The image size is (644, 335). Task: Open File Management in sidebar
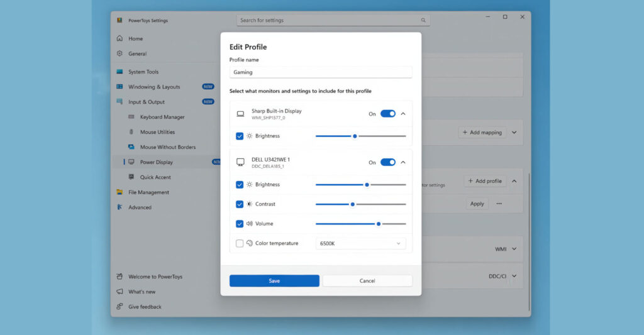(148, 192)
